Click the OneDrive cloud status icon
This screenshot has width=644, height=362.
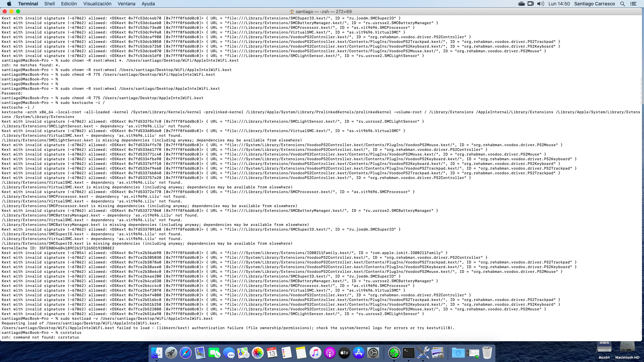point(521,4)
